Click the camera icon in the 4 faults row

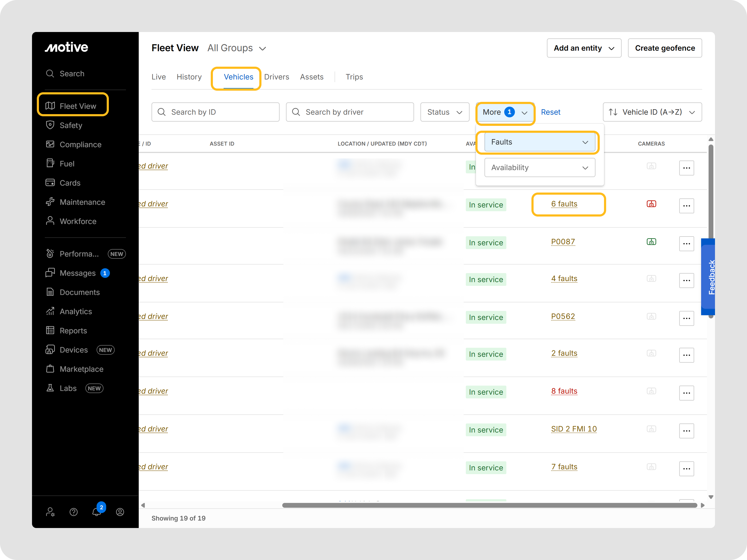pos(651,278)
